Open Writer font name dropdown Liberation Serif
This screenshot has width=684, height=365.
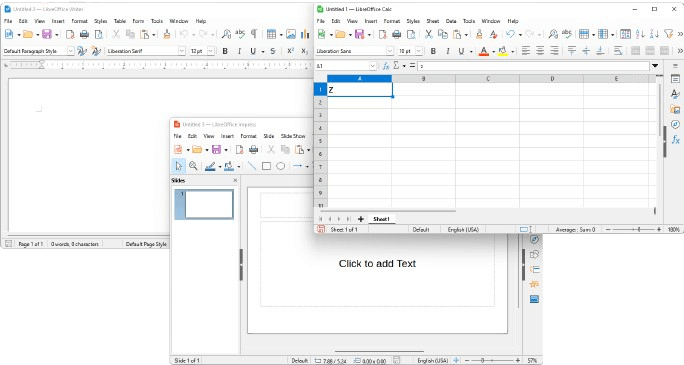tap(181, 51)
